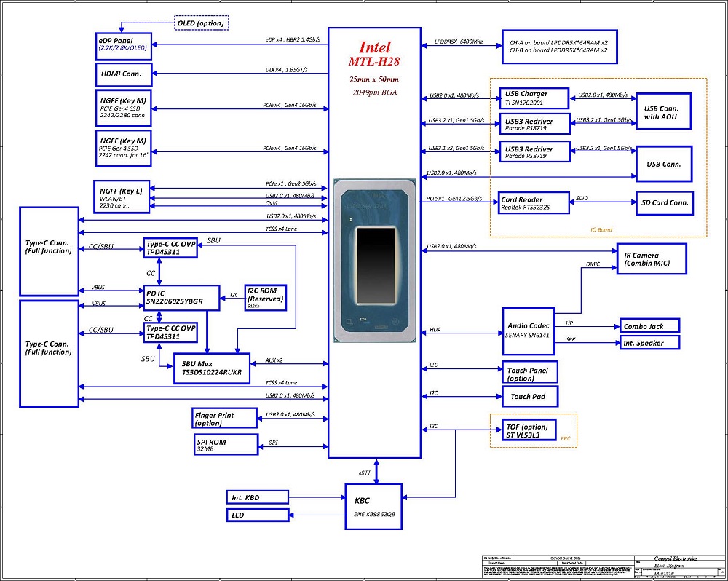Select the orange 'IO Board' label
This screenshot has width=728, height=581.
tap(601, 229)
